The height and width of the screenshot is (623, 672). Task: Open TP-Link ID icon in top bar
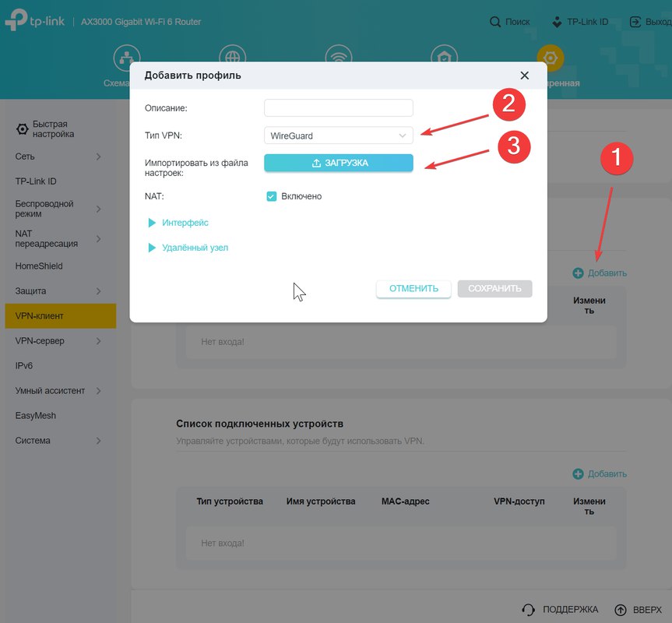click(x=557, y=22)
